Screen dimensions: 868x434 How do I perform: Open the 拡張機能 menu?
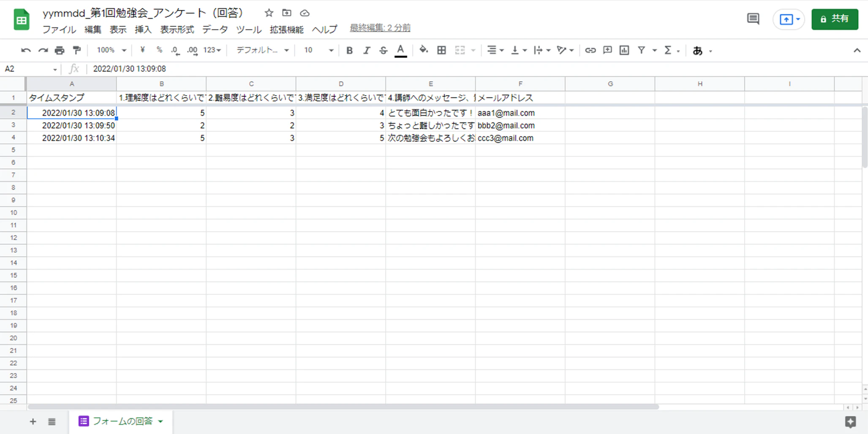pos(286,30)
